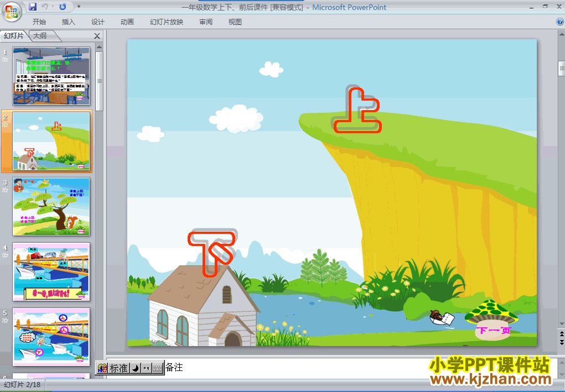Image resolution: width=565 pixels, height=392 pixels.
Task: Click the input method logo icon
Action: (x=102, y=368)
